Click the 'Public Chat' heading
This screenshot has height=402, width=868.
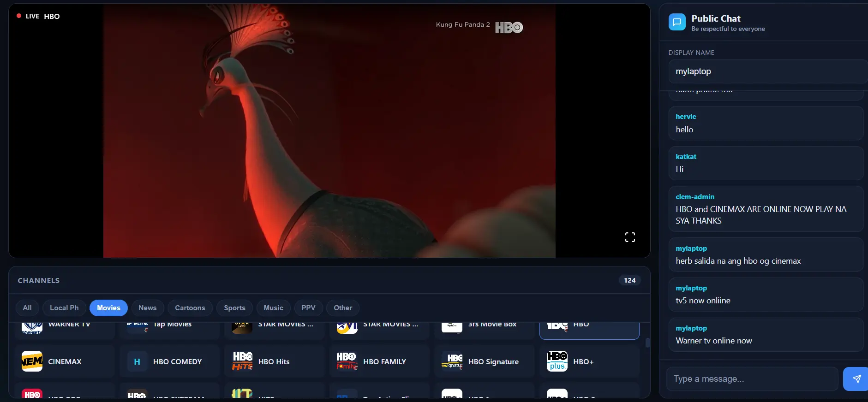[x=716, y=18]
